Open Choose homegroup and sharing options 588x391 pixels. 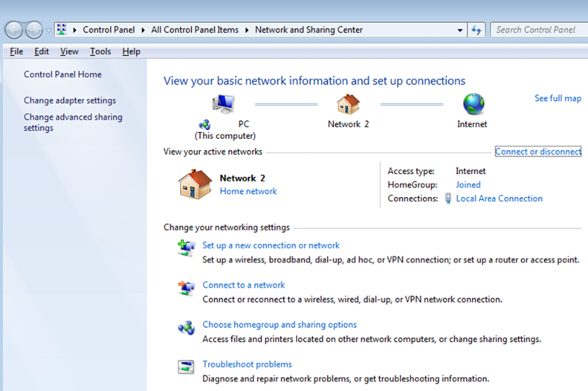(280, 325)
